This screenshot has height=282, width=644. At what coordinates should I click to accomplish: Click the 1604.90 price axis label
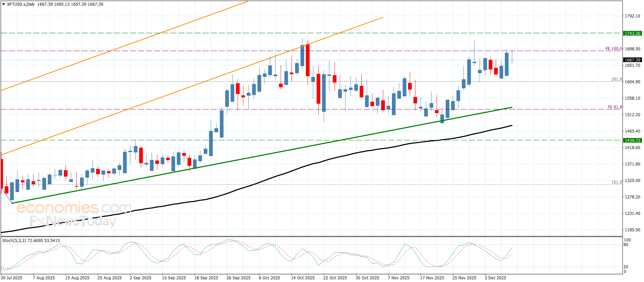632,82
